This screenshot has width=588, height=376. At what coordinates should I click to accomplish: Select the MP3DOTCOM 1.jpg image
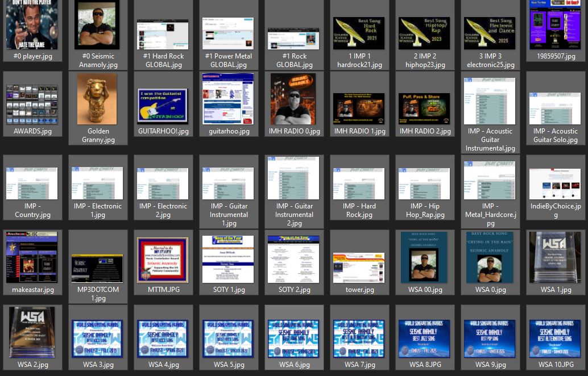coord(97,269)
